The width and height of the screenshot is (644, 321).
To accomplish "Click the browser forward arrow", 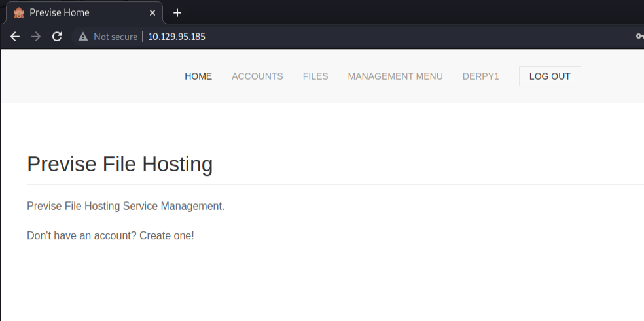I will [36, 37].
